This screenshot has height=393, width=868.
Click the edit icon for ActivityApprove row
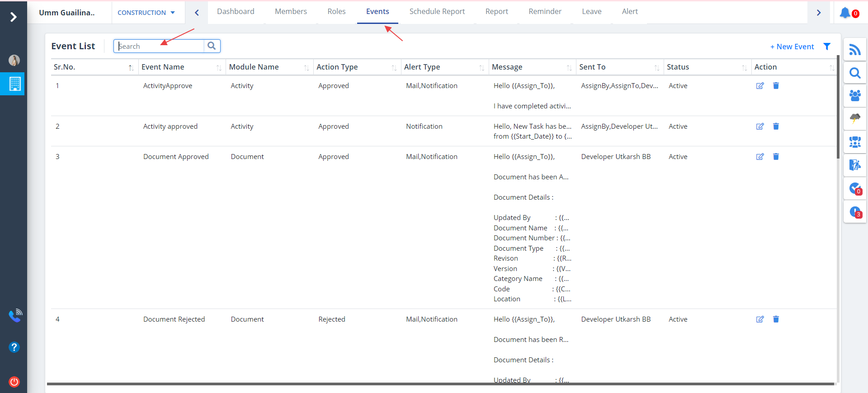(x=760, y=86)
